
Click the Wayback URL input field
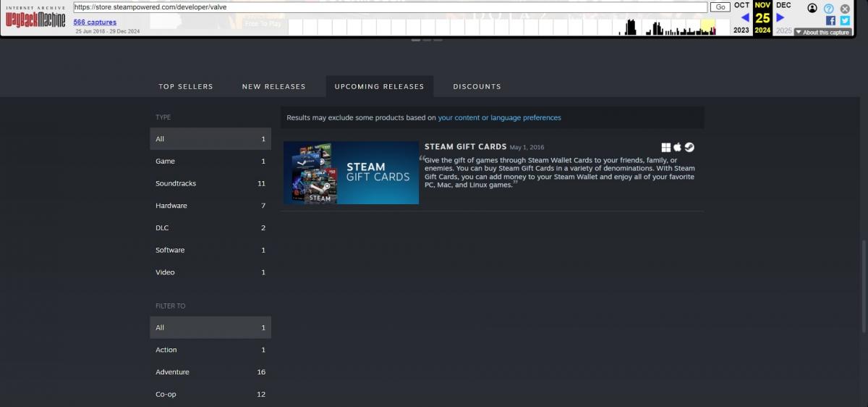tap(391, 7)
